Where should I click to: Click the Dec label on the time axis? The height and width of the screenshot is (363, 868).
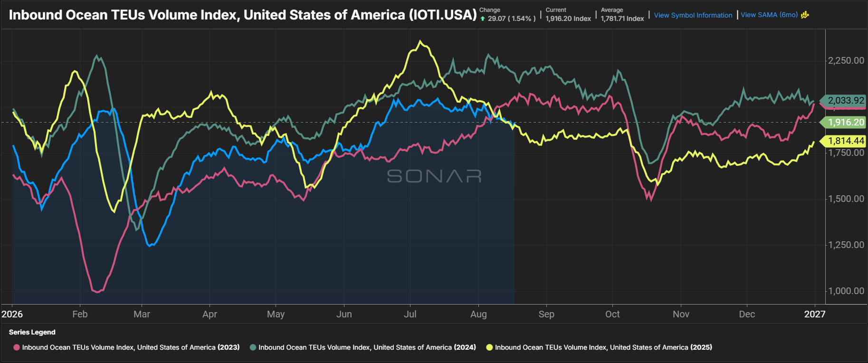click(747, 314)
